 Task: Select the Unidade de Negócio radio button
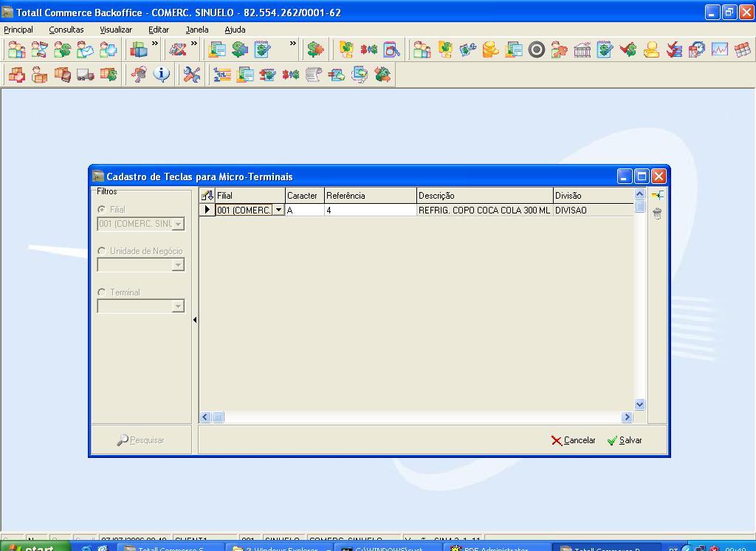102,251
